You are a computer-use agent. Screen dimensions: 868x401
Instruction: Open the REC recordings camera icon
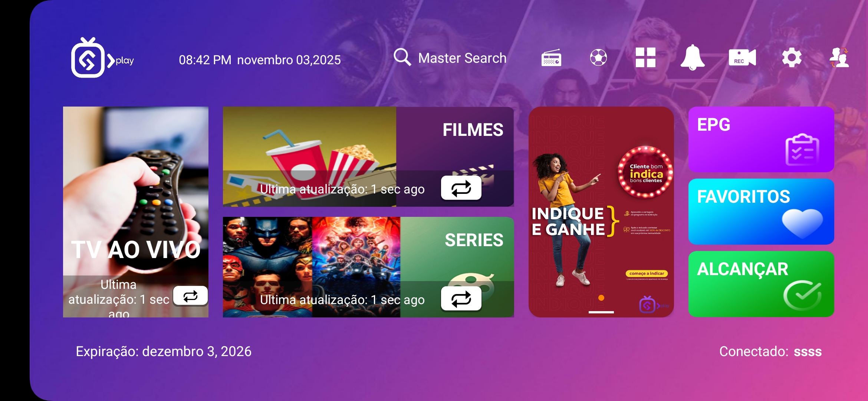(742, 58)
